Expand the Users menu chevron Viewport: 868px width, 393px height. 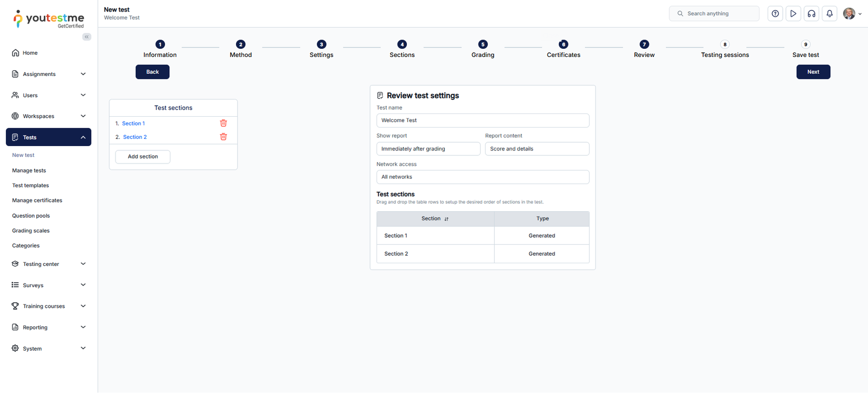(x=83, y=95)
